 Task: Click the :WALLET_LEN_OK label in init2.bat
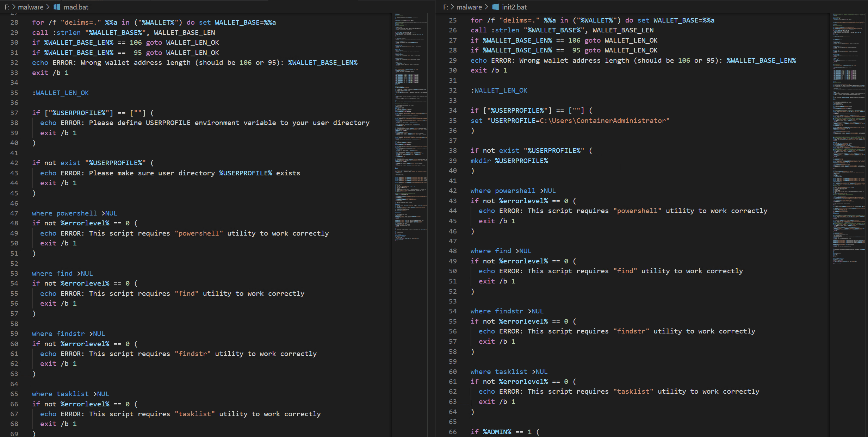tap(499, 90)
